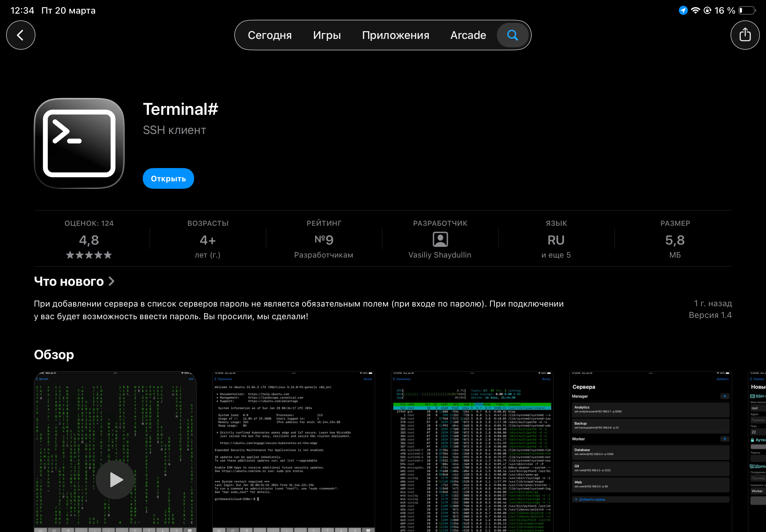Go to the Arcade tab
The width and height of the screenshot is (766, 532).
[468, 35]
